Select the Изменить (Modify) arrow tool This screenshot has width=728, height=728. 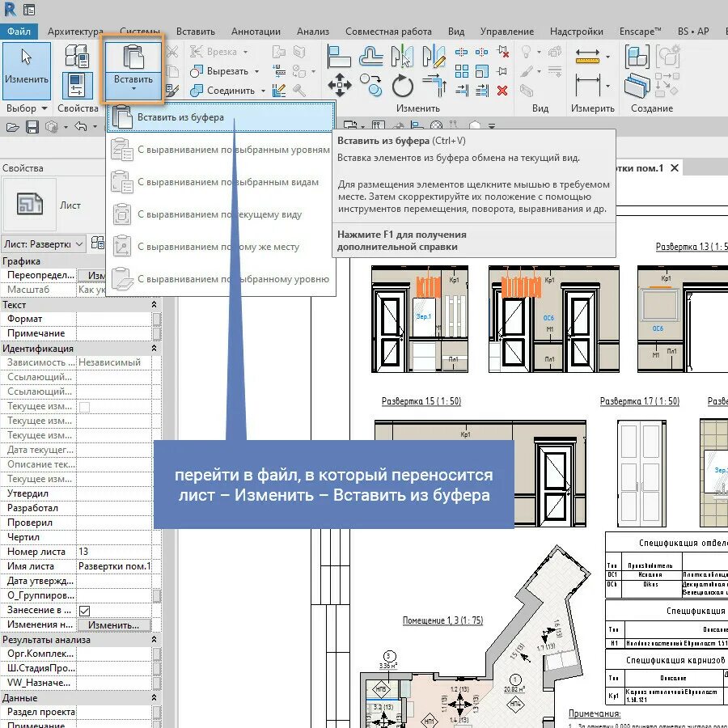27,70
